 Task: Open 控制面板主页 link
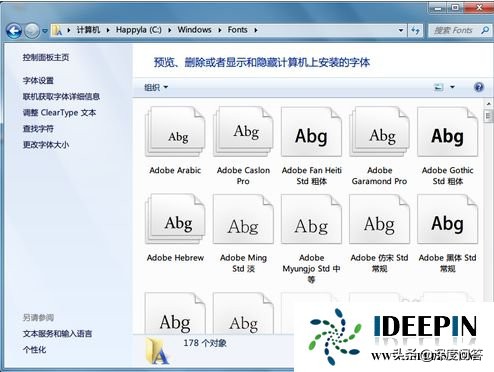[46, 57]
